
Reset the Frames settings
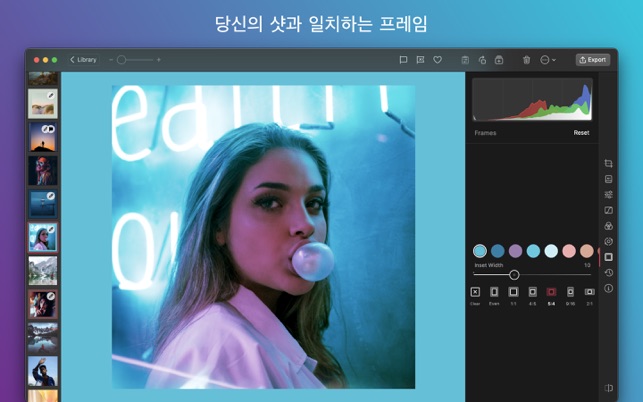tap(581, 133)
